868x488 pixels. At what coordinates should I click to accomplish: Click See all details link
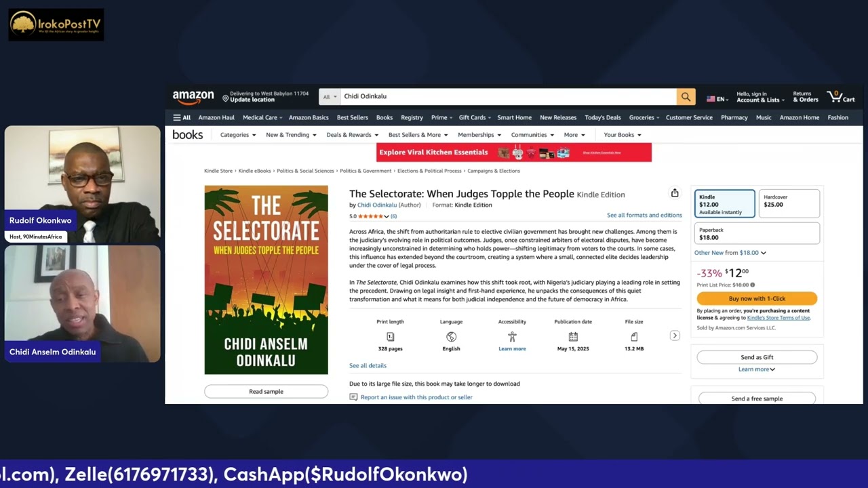(x=368, y=365)
